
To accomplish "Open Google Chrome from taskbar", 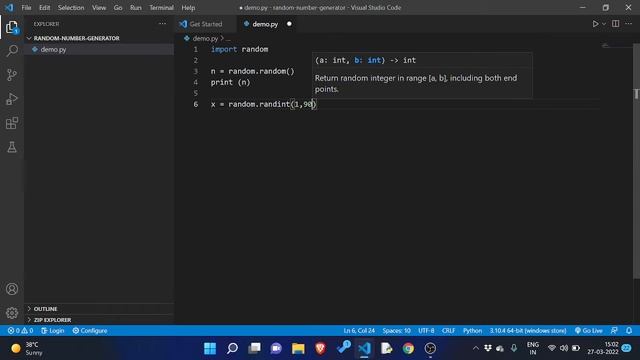I will (x=408, y=348).
